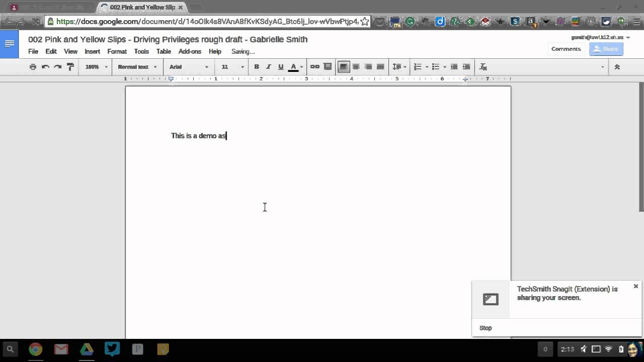644x362 pixels.
Task: Open the View menu
Action: [70, 51]
